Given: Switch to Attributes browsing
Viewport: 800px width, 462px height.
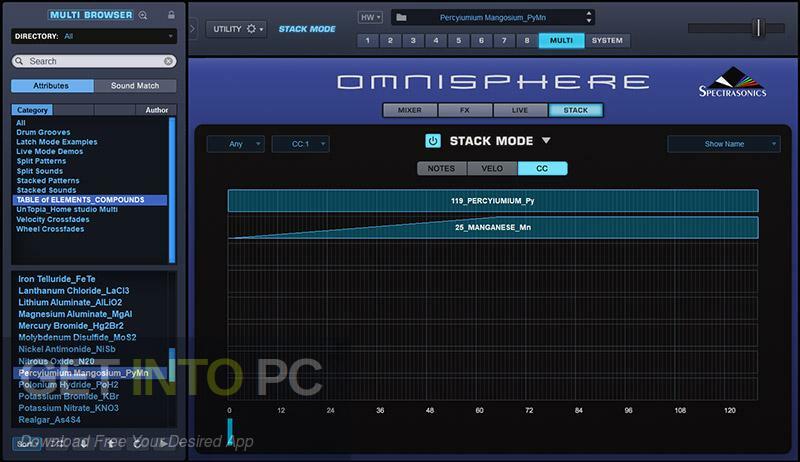Looking at the screenshot, I should click(52, 86).
